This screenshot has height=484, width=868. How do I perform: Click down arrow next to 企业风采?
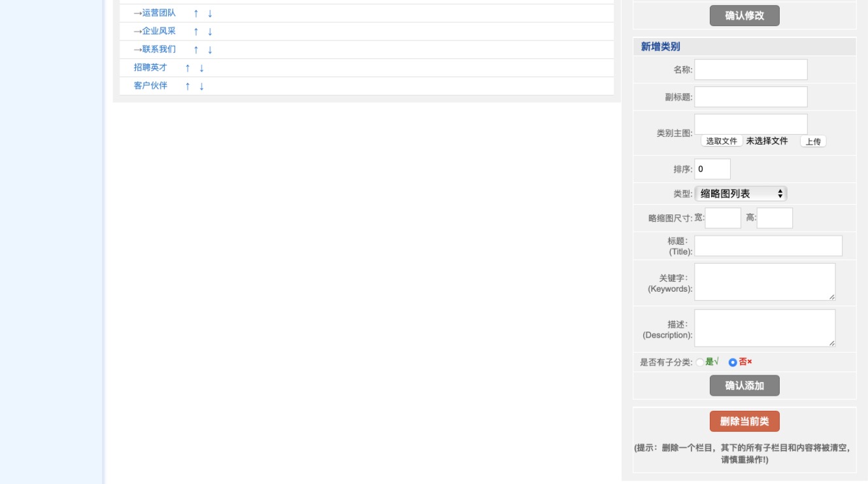click(210, 32)
